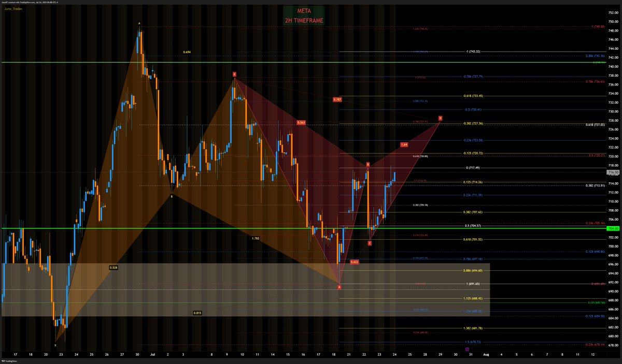
Task: Click the red 0.563 ratio label
Action: click(301, 123)
